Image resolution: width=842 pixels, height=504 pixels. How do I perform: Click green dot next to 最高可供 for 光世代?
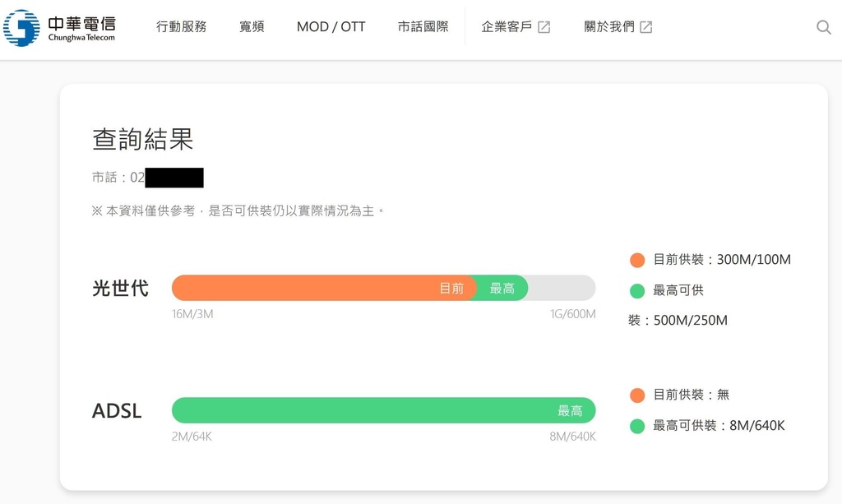[637, 291]
